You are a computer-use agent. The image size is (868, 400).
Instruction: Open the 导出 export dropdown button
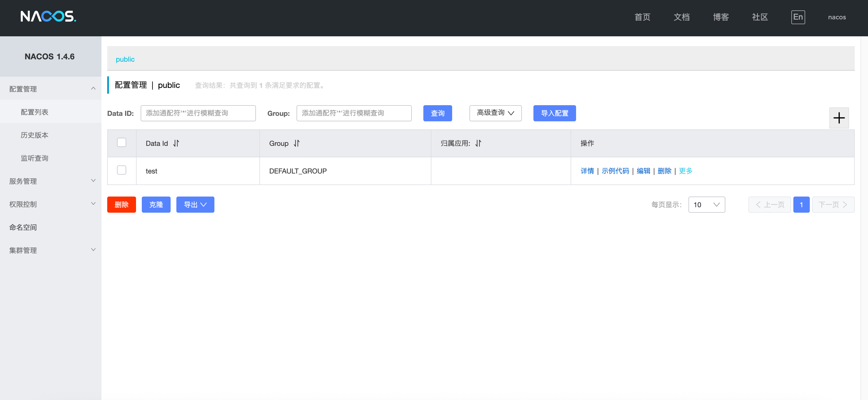tap(195, 205)
